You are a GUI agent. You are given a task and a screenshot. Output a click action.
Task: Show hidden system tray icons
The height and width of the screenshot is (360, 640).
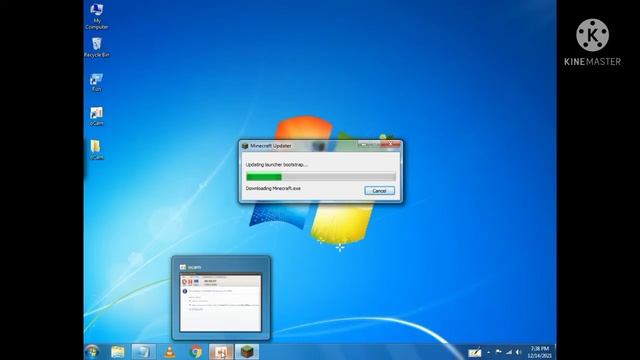click(x=489, y=352)
